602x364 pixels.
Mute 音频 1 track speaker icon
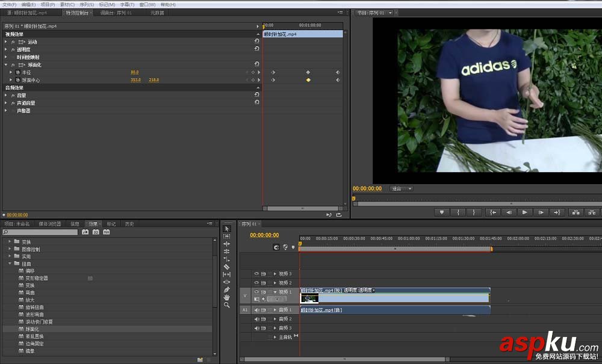(256, 310)
